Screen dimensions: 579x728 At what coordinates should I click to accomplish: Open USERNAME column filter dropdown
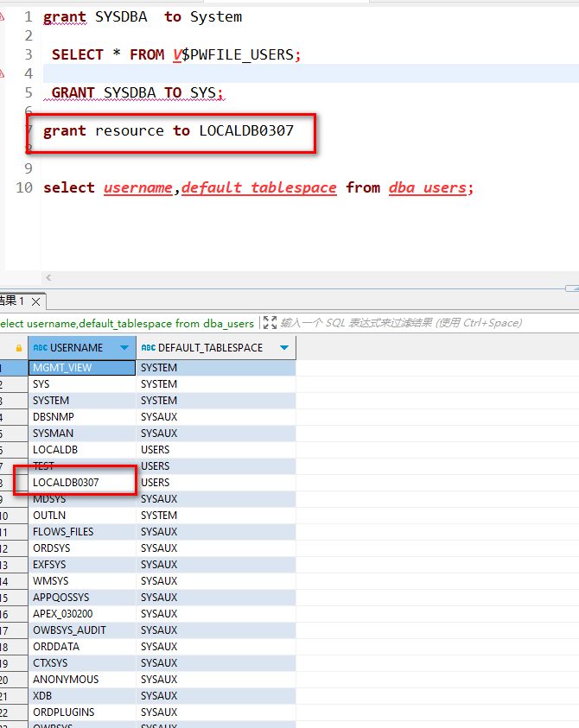point(124,348)
